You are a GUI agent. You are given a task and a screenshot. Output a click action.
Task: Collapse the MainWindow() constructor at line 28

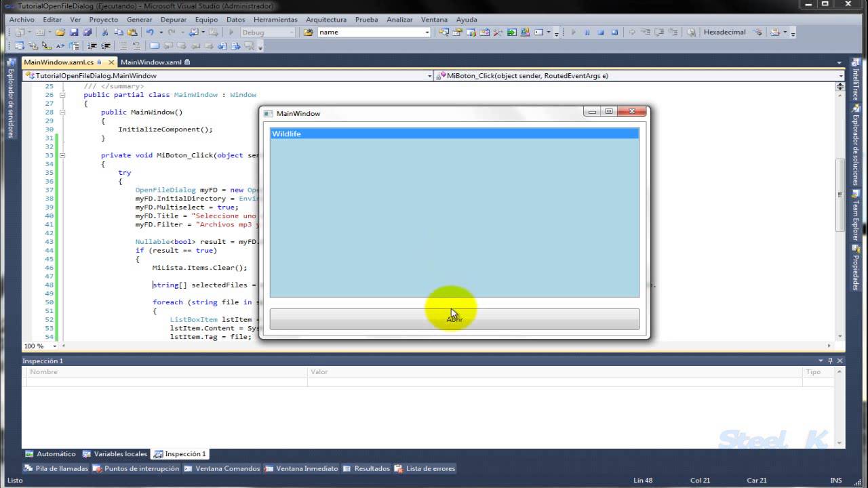(62, 112)
